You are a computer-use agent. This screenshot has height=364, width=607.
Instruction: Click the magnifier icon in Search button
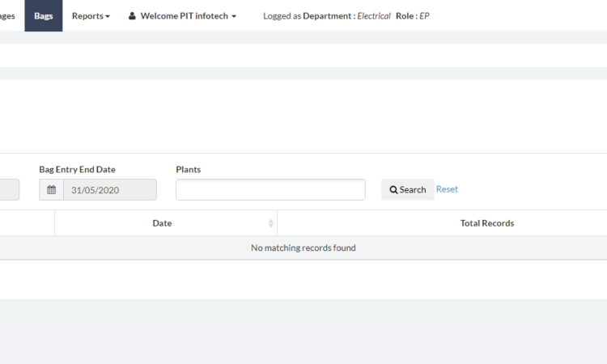tap(393, 190)
